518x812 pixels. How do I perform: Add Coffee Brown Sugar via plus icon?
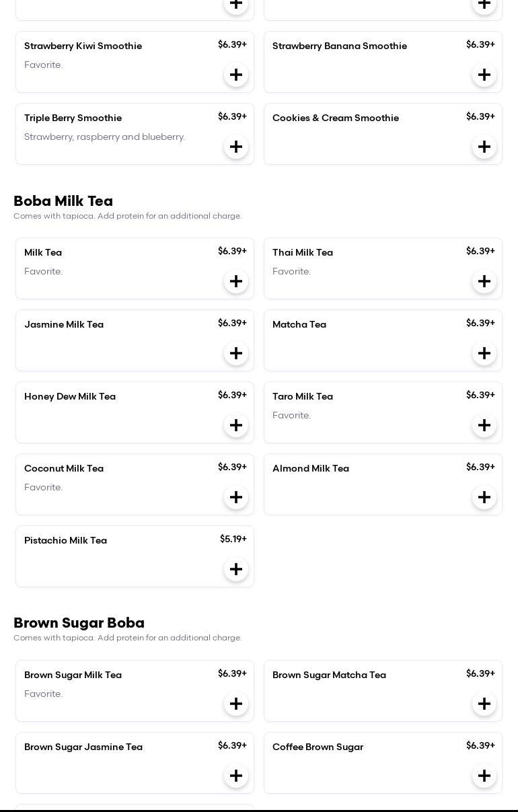pyautogui.click(x=484, y=776)
